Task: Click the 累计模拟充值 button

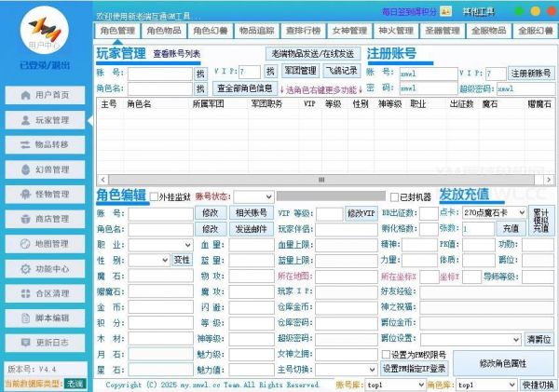Action: click(x=541, y=221)
